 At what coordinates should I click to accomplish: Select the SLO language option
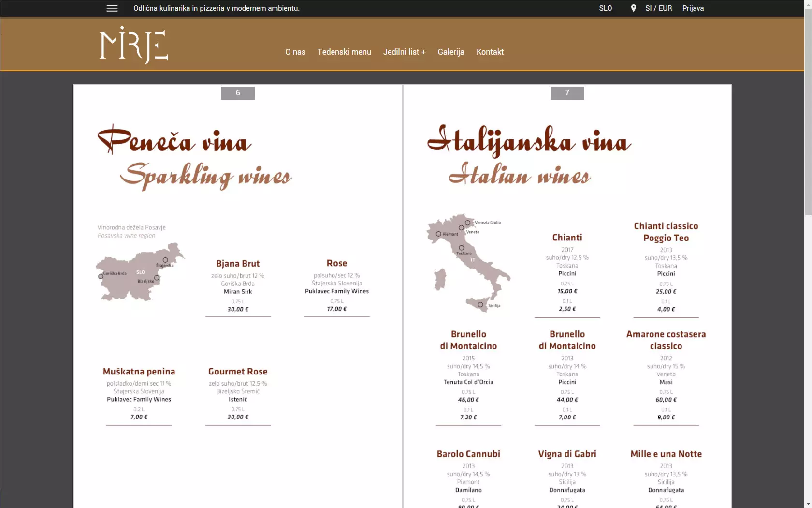coord(605,8)
